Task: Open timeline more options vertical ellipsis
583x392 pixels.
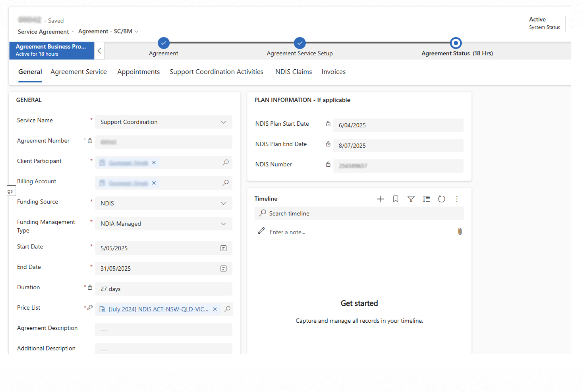Action: [457, 199]
